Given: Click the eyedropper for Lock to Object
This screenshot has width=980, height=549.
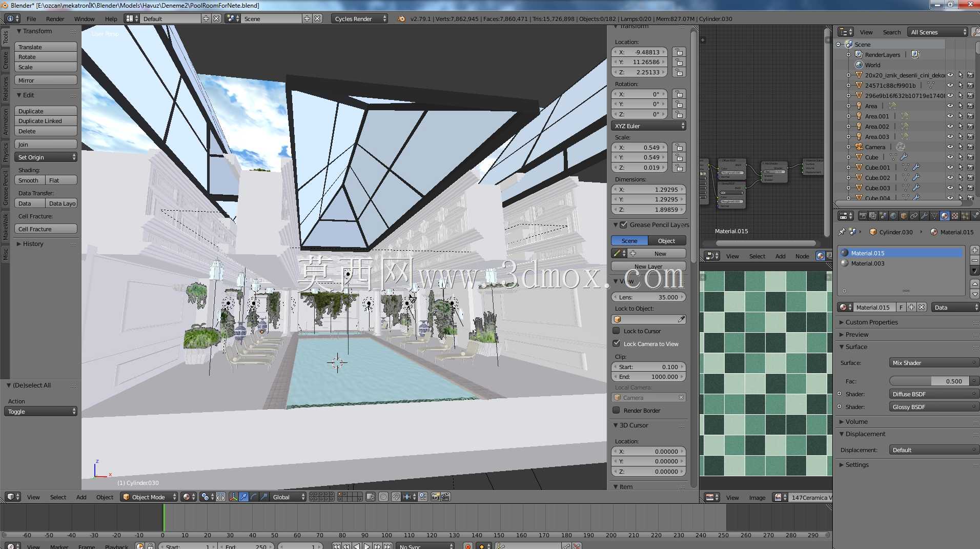Looking at the screenshot, I should [681, 319].
